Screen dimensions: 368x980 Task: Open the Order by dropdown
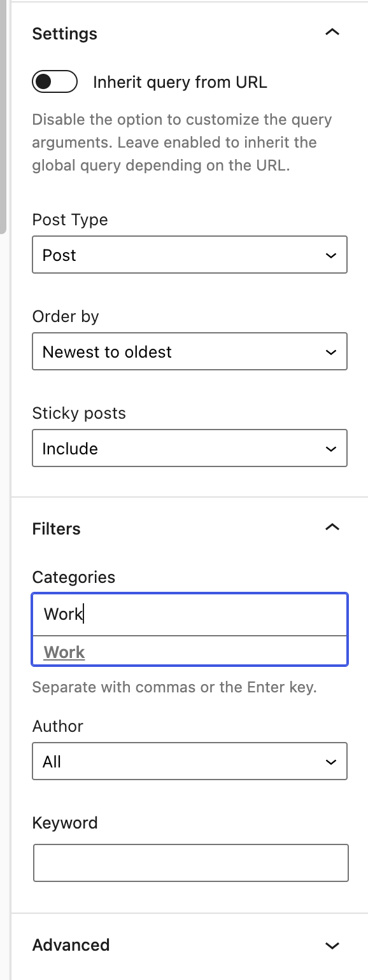[190, 351]
